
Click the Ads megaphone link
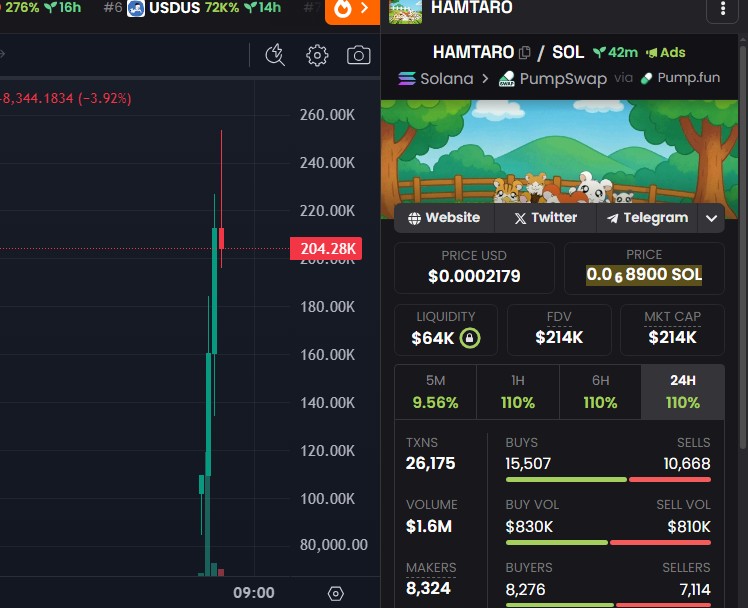665,52
